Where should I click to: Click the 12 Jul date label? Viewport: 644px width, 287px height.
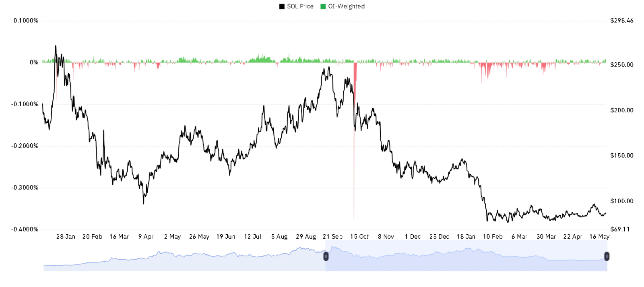[253, 237]
